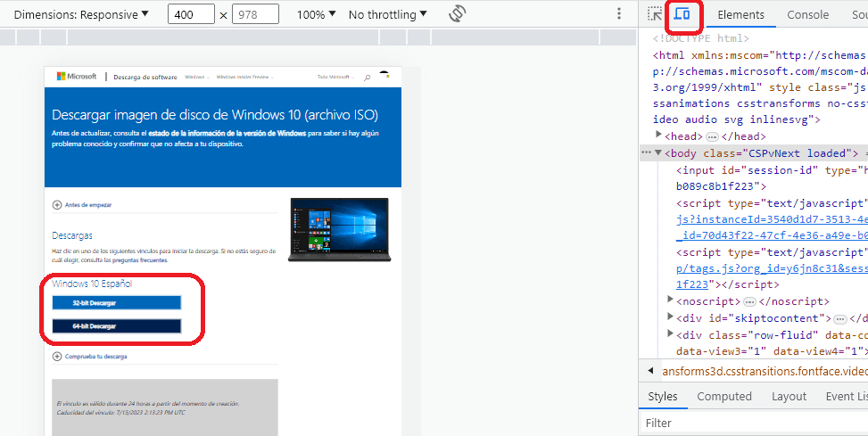The image size is (868, 436).
Task: Click the body row options dots
Action: click(646, 152)
